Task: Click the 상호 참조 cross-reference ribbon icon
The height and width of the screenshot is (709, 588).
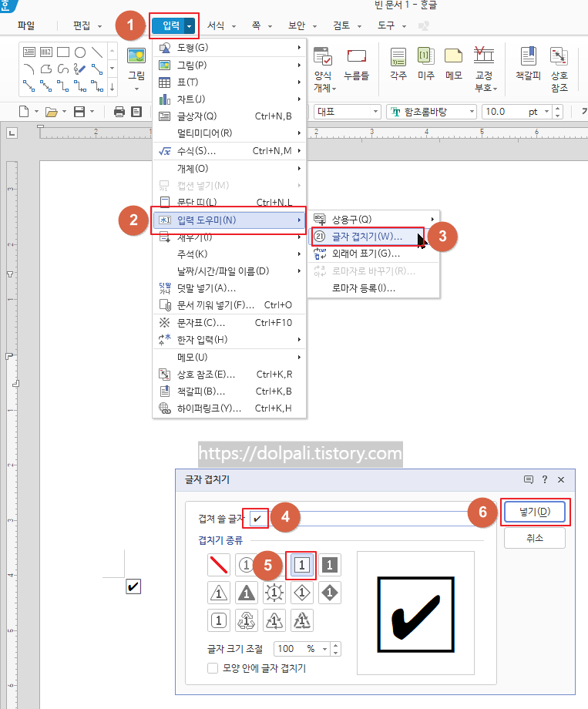Action: click(559, 56)
